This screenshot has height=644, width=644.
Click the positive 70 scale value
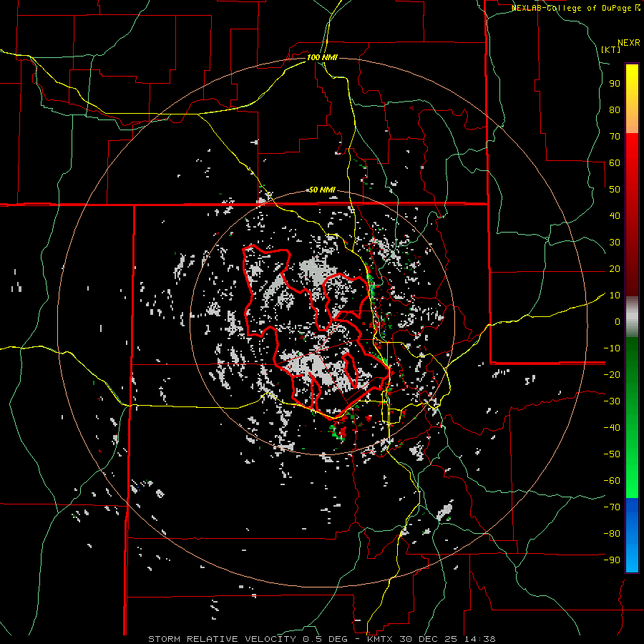(x=615, y=137)
